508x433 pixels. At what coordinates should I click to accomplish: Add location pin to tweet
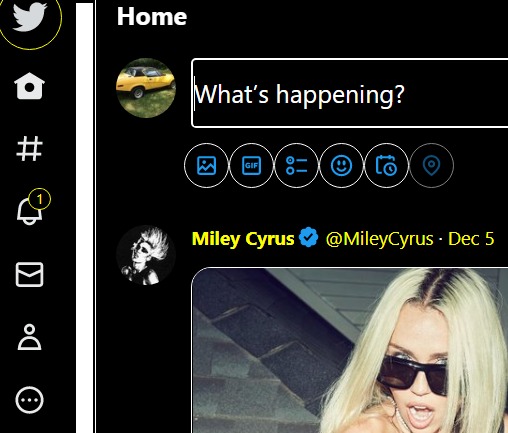(x=431, y=165)
